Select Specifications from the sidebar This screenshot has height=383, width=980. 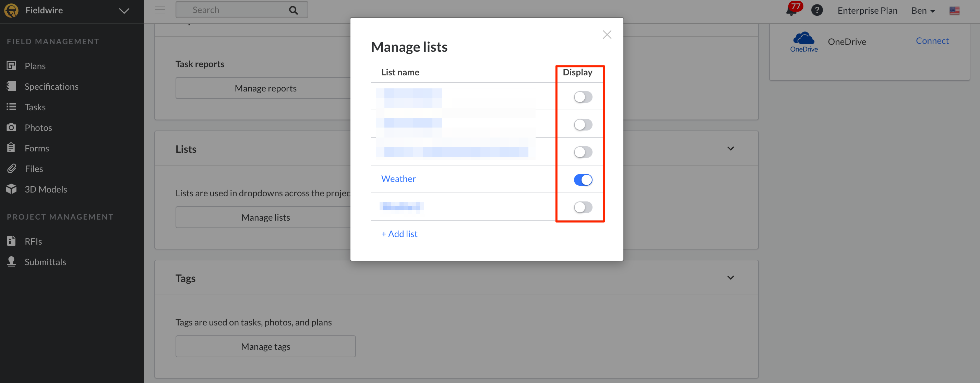tap(51, 86)
